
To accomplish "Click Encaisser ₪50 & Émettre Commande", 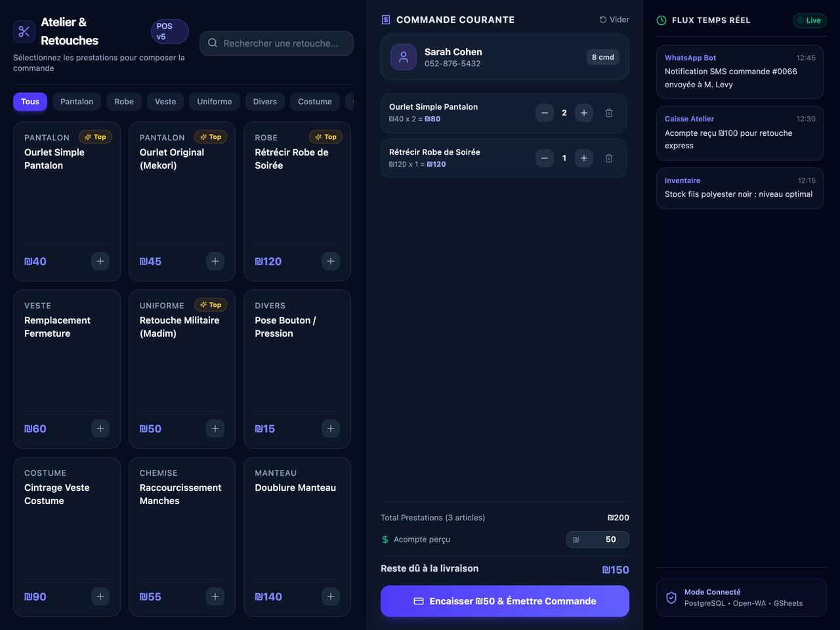I will click(x=505, y=601).
